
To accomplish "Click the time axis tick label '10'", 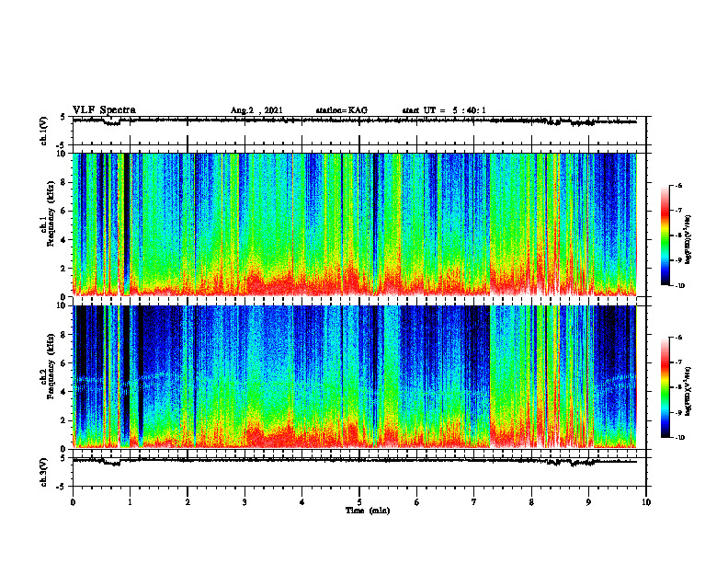I will pyautogui.click(x=646, y=502).
